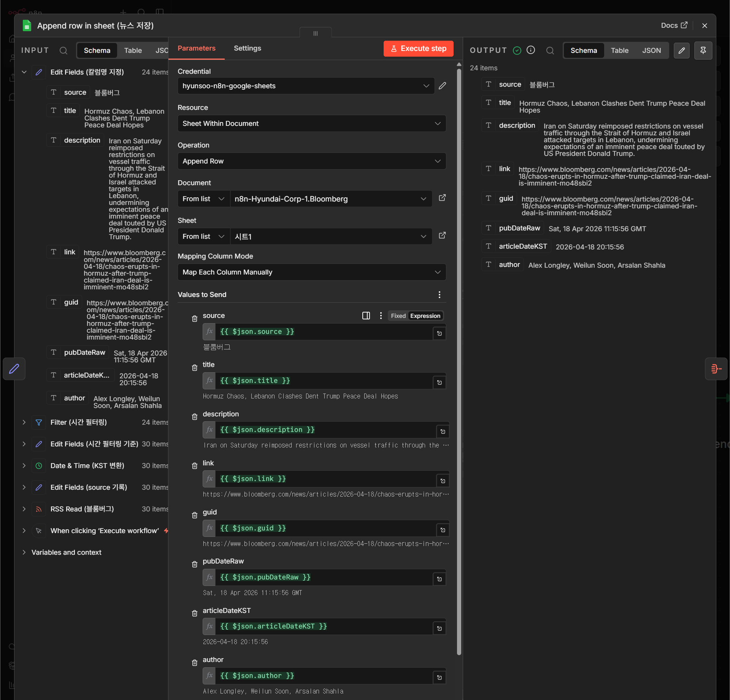
Task: Delete the author field with trash icon
Action: pyautogui.click(x=195, y=663)
